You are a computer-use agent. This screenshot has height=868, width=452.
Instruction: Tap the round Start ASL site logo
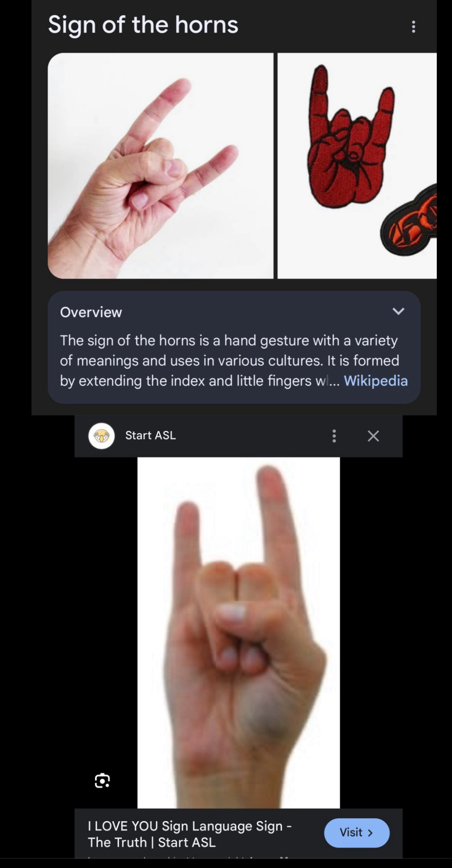[102, 436]
